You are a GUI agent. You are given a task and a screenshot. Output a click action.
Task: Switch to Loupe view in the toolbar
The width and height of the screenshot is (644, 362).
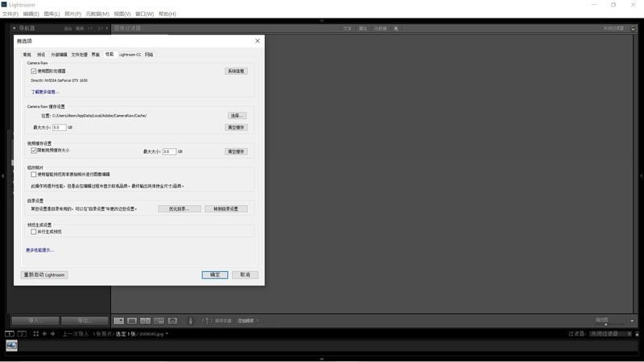132,320
